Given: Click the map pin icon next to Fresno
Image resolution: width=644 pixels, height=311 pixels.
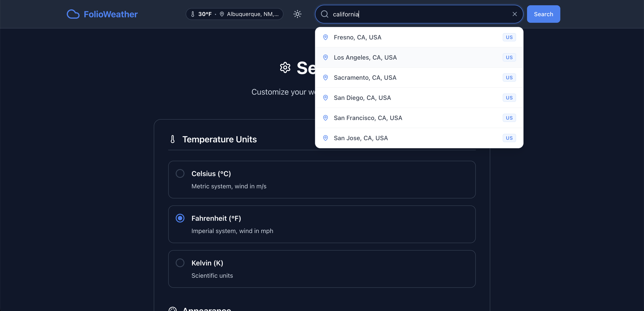Looking at the screenshot, I should [326, 37].
